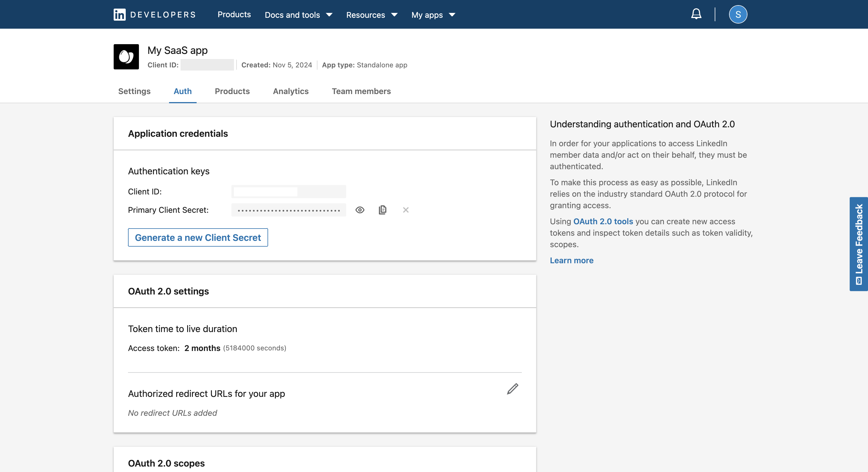The height and width of the screenshot is (472, 868).
Task: Copy the Primary Client Secret
Action: coord(382,210)
